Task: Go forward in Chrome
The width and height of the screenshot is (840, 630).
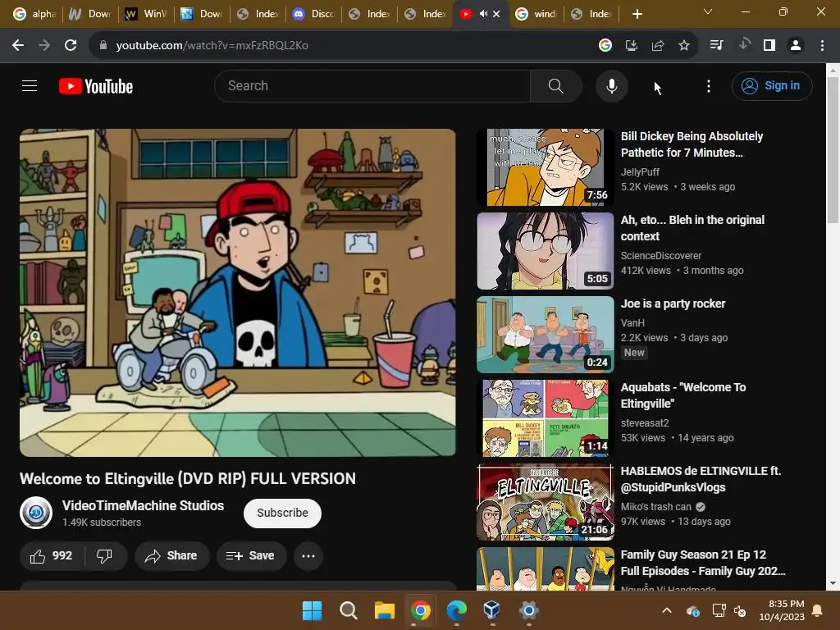Action: [x=44, y=46]
